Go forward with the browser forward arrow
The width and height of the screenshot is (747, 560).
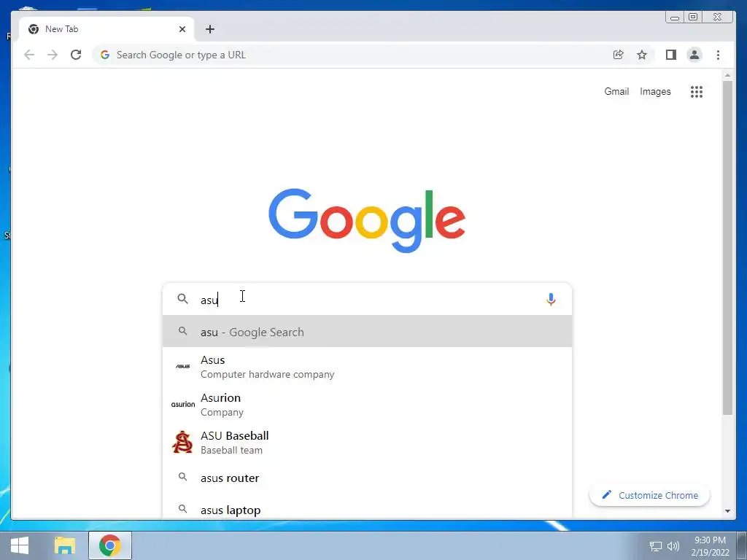coord(53,55)
